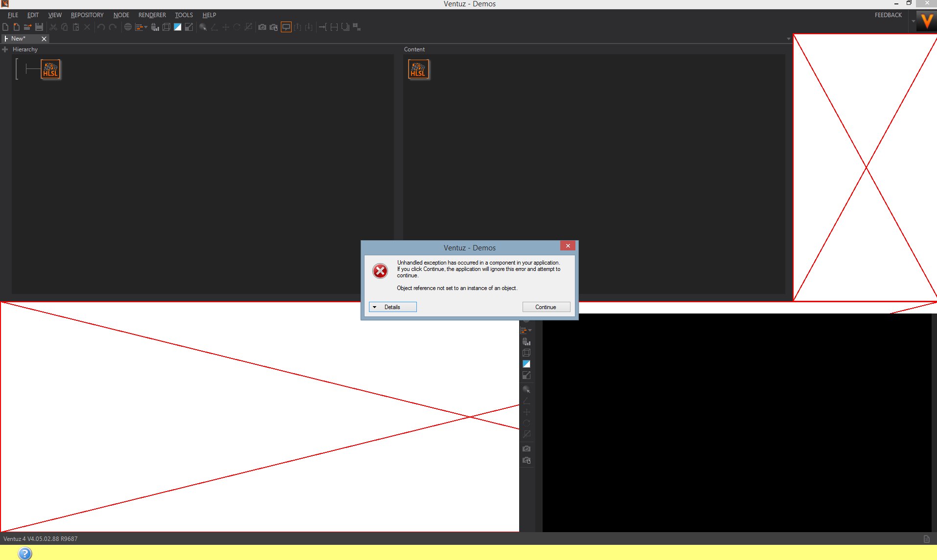Open the Repository menu
This screenshot has width=937, height=560.
click(x=87, y=15)
